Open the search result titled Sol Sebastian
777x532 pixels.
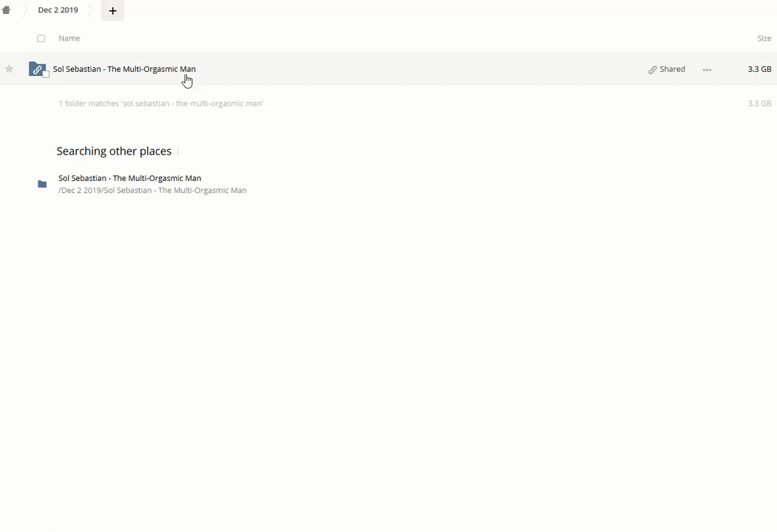click(x=129, y=178)
